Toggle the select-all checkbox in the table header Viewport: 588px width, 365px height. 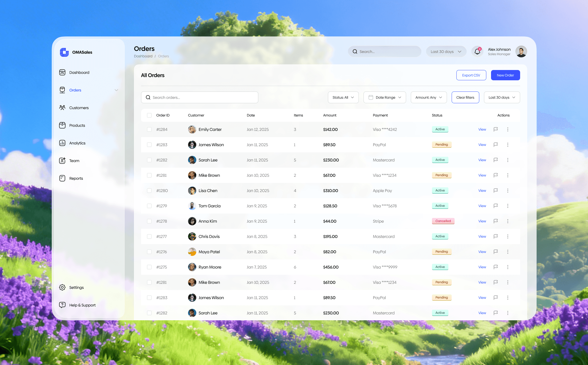[149, 115]
